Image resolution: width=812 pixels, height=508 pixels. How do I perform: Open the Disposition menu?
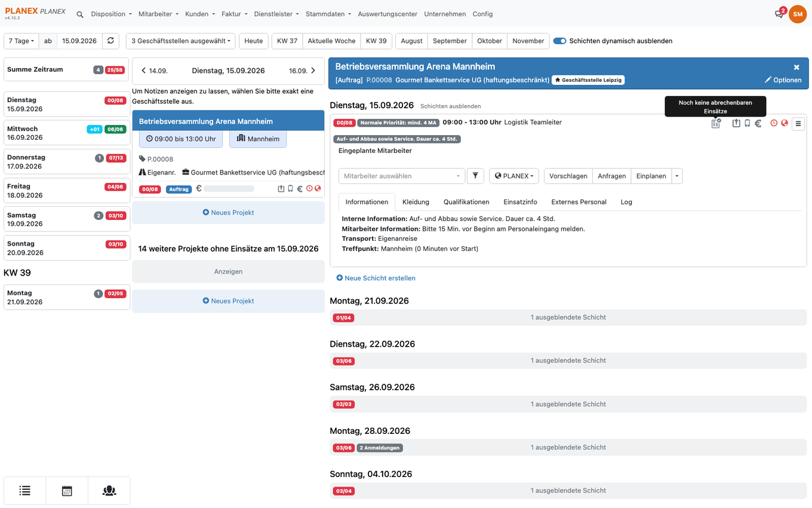click(111, 14)
